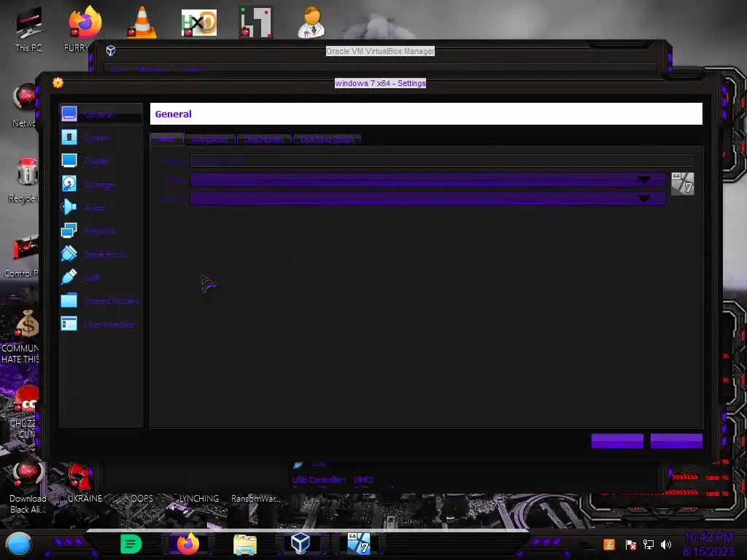Switch to the Disk Encryption tab
747x560 pixels.
pyautogui.click(x=327, y=139)
